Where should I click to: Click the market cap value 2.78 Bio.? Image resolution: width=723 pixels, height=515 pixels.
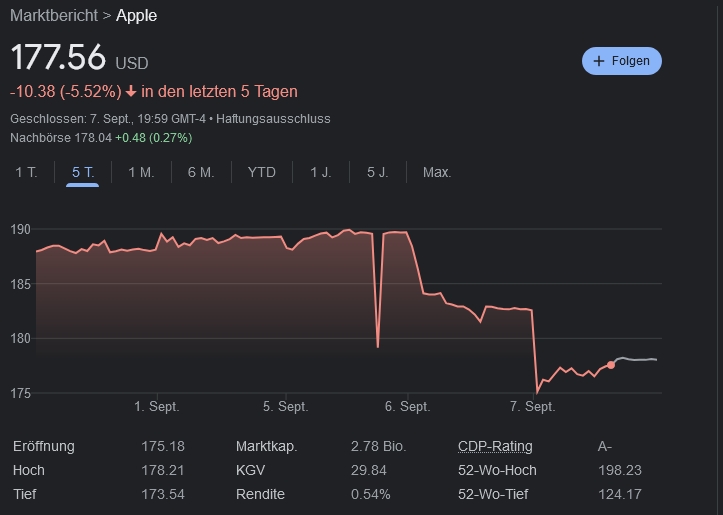click(379, 446)
